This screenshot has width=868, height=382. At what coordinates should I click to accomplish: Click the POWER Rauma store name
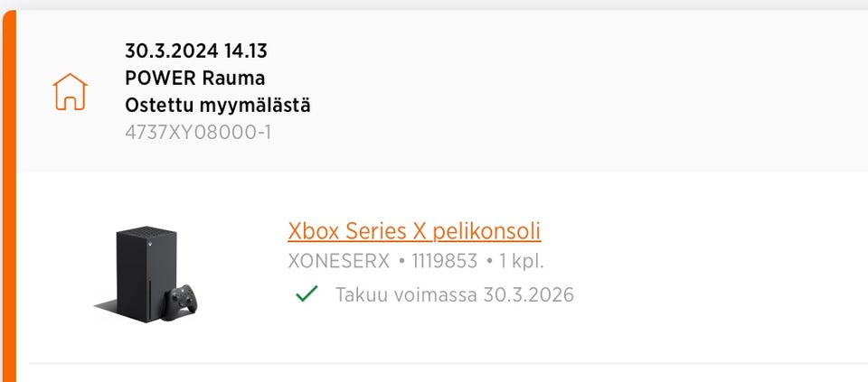194,78
